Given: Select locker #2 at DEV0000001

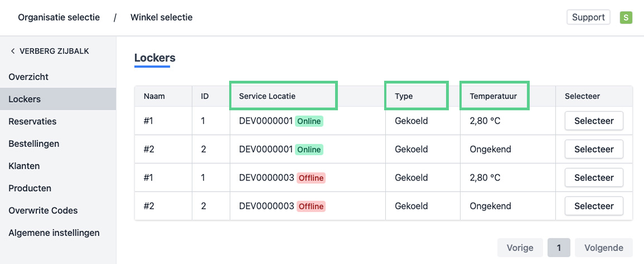Looking at the screenshot, I should click(593, 149).
